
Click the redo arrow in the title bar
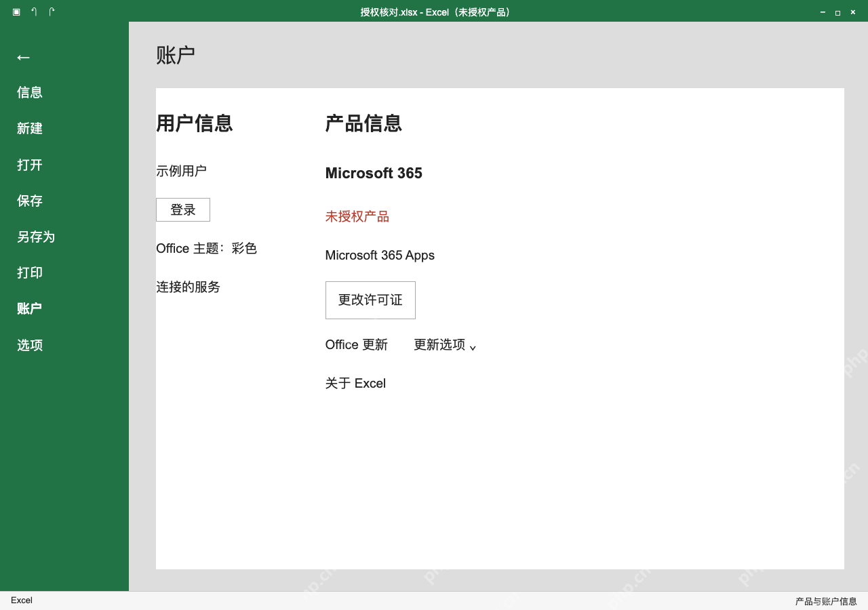click(x=52, y=12)
